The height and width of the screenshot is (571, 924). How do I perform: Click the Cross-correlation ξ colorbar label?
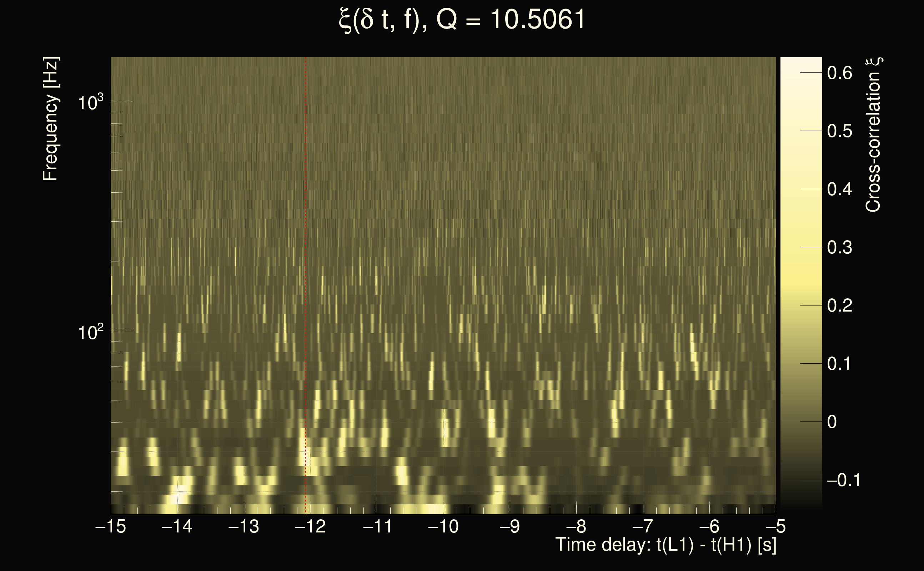point(873,135)
